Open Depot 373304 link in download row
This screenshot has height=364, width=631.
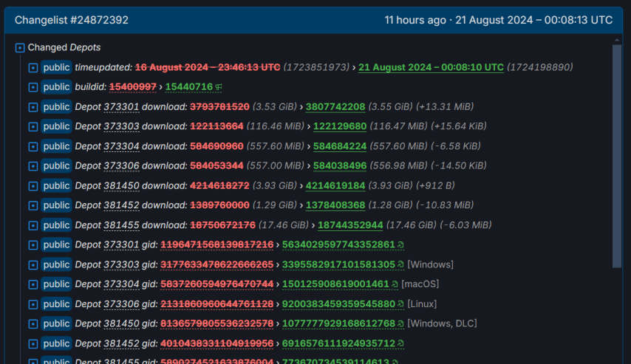click(x=121, y=146)
